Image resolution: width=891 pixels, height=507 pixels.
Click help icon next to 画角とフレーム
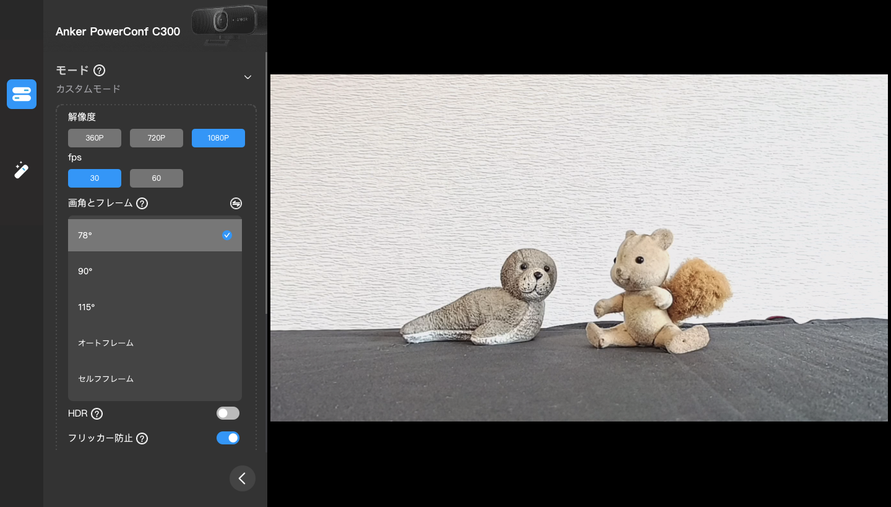[x=142, y=204]
